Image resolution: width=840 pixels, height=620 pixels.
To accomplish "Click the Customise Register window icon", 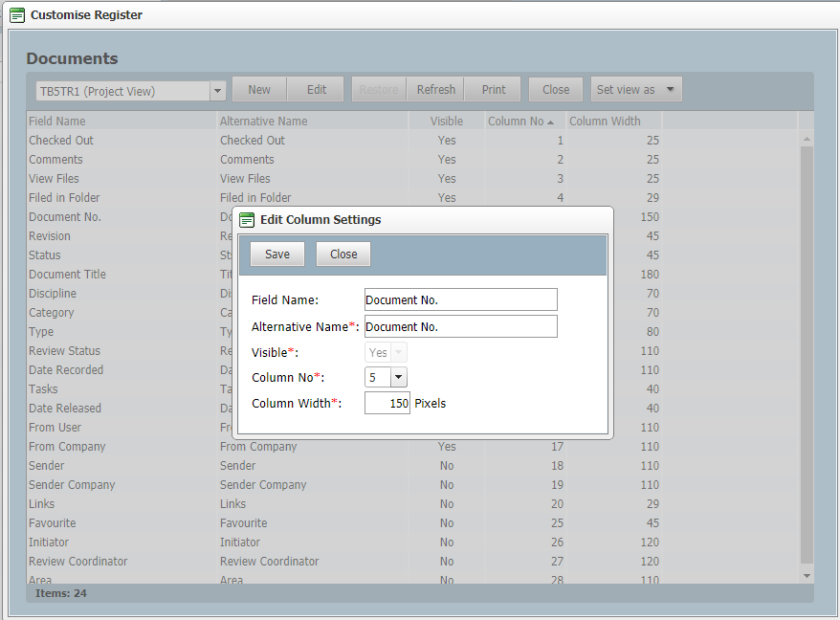I will 17,15.
